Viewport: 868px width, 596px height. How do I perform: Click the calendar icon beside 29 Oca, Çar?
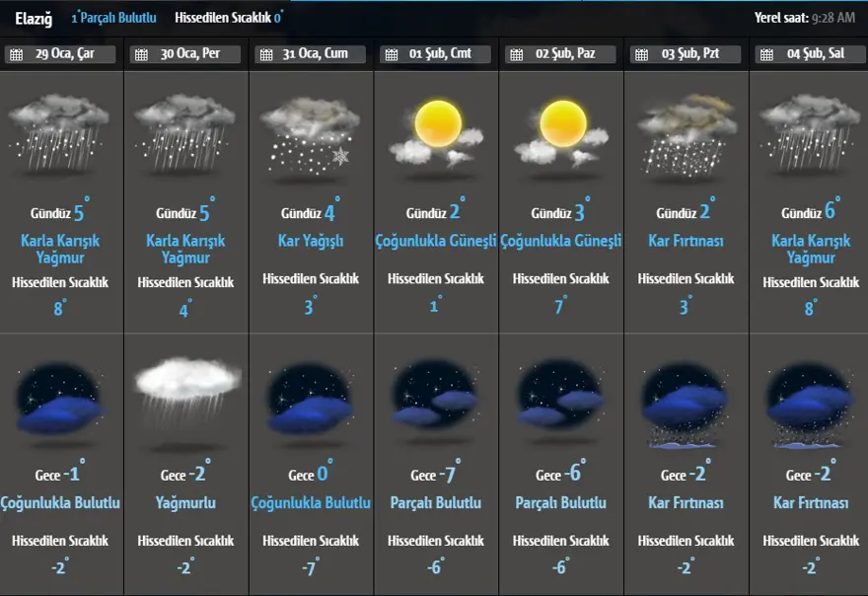point(16,55)
